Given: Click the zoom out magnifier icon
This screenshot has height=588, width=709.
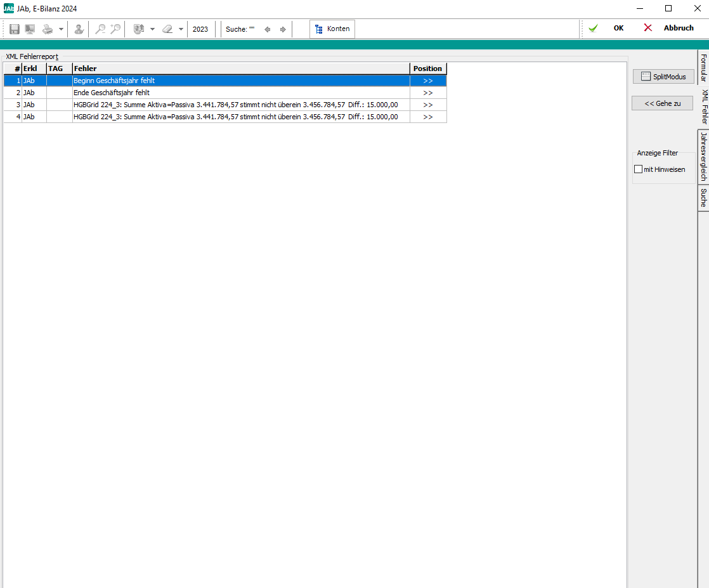Looking at the screenshot, I should tap(100, 29).
